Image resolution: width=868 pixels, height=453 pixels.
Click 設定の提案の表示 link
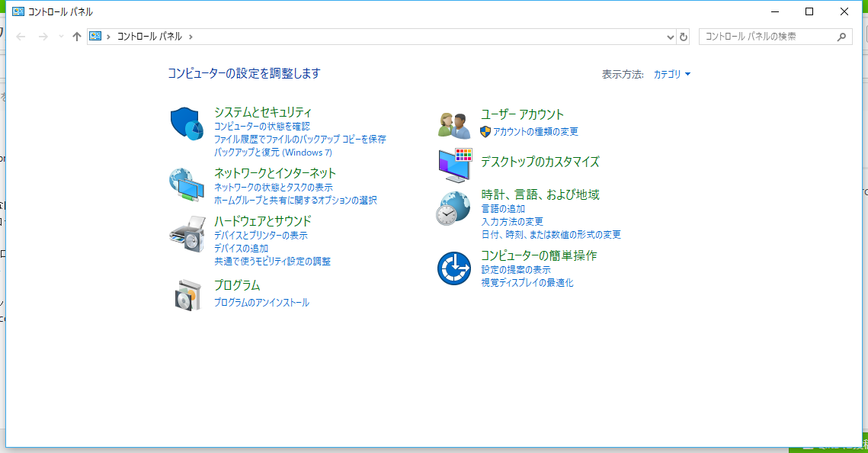coord(516,270)
